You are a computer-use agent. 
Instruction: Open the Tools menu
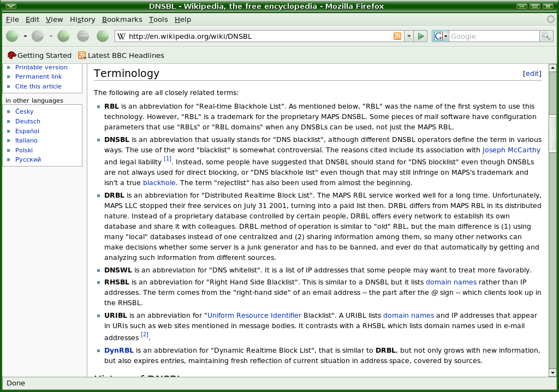pyautogui.click(x=158, y=20)
